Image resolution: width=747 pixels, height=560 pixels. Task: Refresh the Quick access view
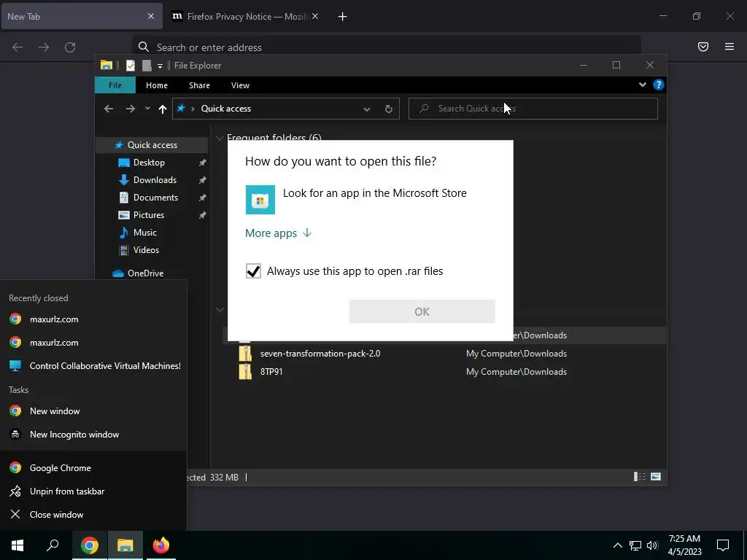click(x=389, y=109)
